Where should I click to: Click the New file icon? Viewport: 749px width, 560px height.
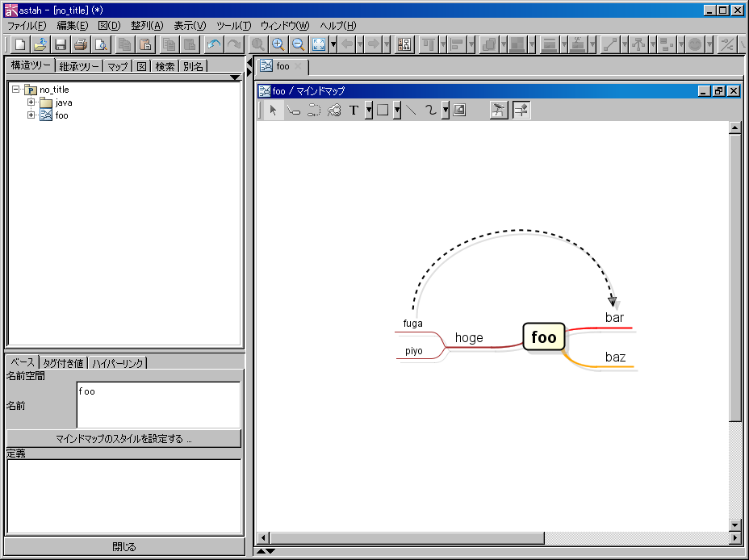(x=20, y=44)
